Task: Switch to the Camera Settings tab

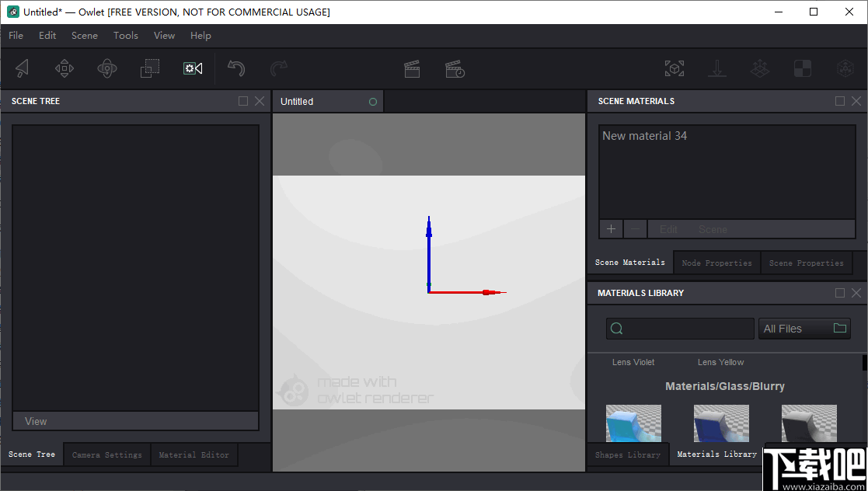Action: pyautogui.click(x=106, y=454)
